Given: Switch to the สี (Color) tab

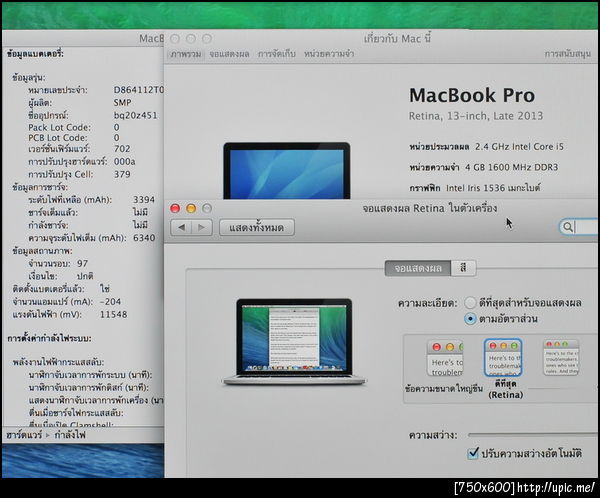Looking at the screenshot, I should (463, 268).
